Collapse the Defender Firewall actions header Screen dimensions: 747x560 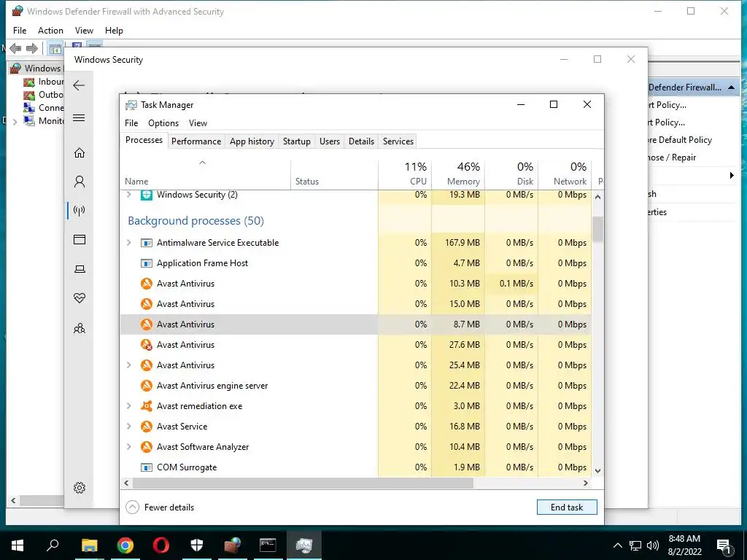731,87
